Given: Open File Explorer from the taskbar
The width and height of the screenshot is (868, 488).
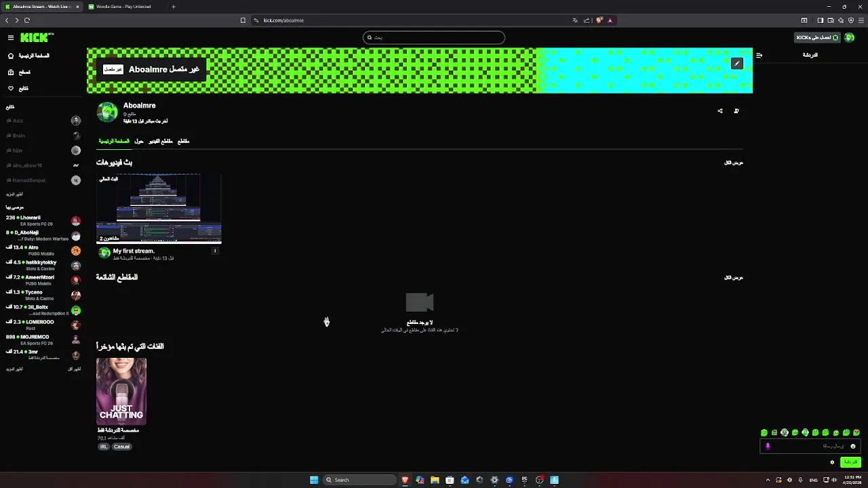Looking at the screenshot, I should [x=435, y=480].
